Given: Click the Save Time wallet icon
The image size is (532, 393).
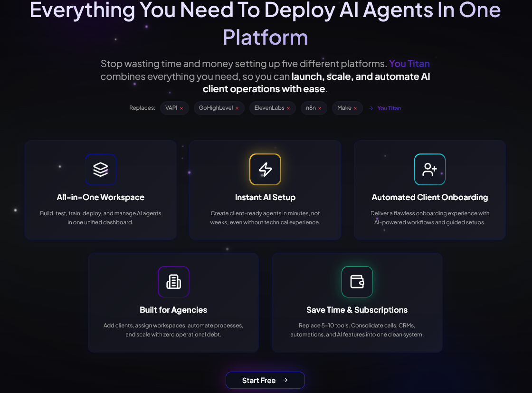Looking at the screenshot, I should tap(357, 282).
